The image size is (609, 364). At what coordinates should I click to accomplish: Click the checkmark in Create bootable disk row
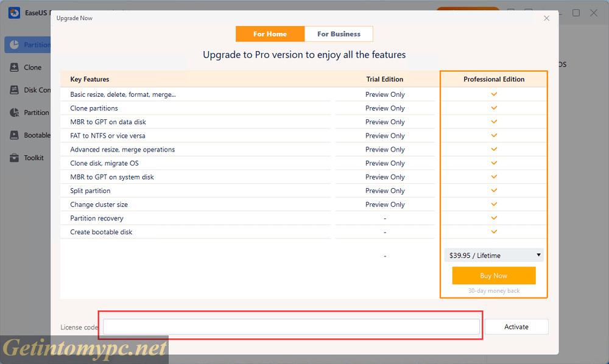(x=494, y=232)
